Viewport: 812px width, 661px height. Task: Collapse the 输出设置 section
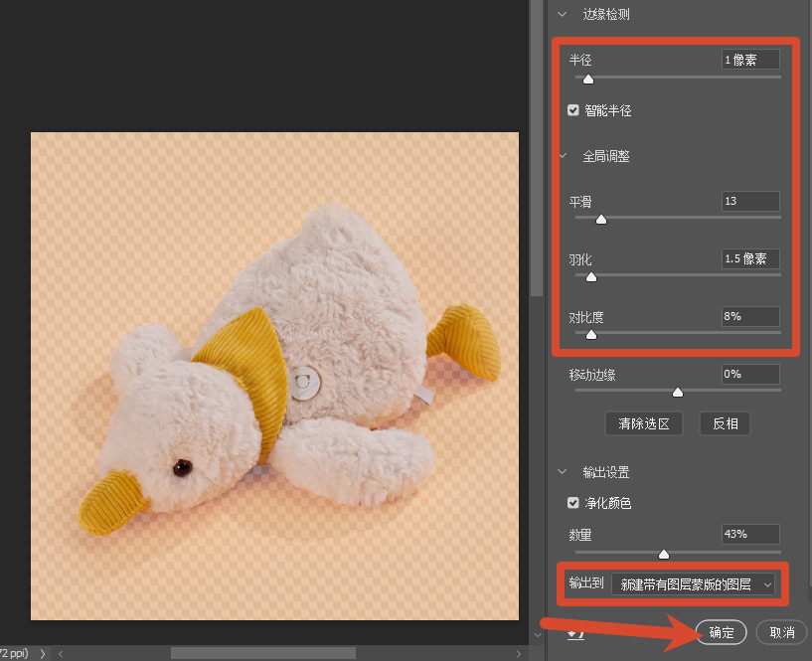coord(562,472)
